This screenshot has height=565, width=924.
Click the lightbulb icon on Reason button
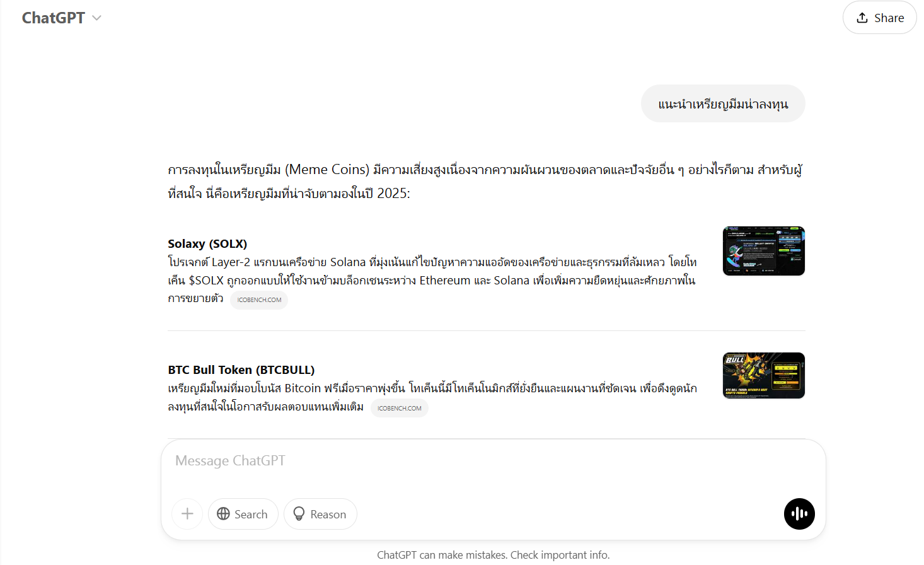[x=299, y=514]
